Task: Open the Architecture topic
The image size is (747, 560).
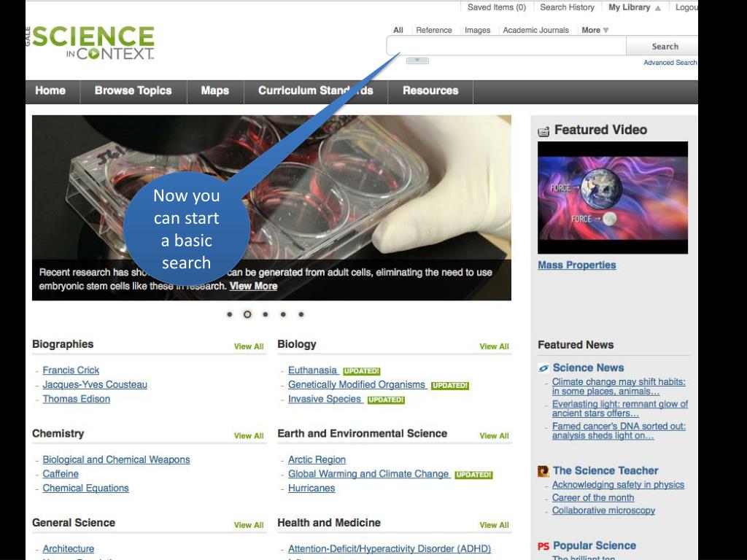Action: [68, 548]
